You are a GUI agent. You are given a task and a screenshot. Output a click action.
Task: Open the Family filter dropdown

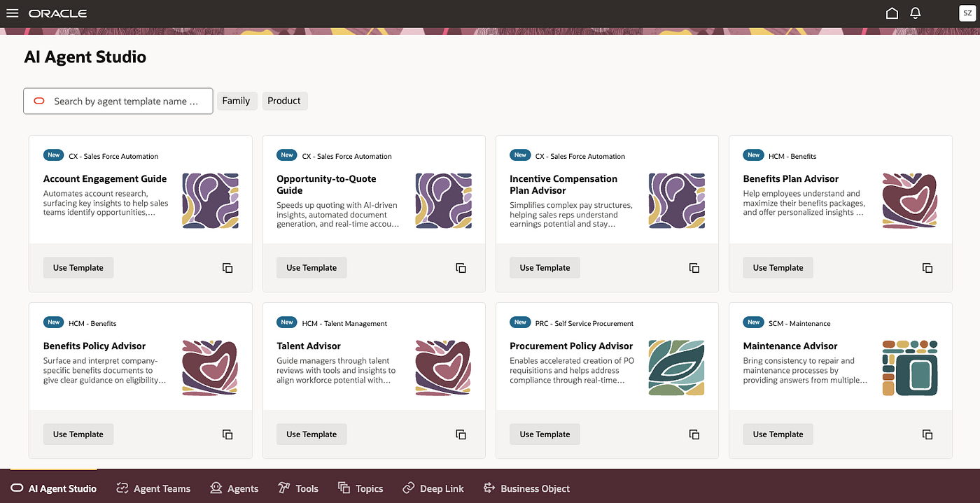click(237, 101)
